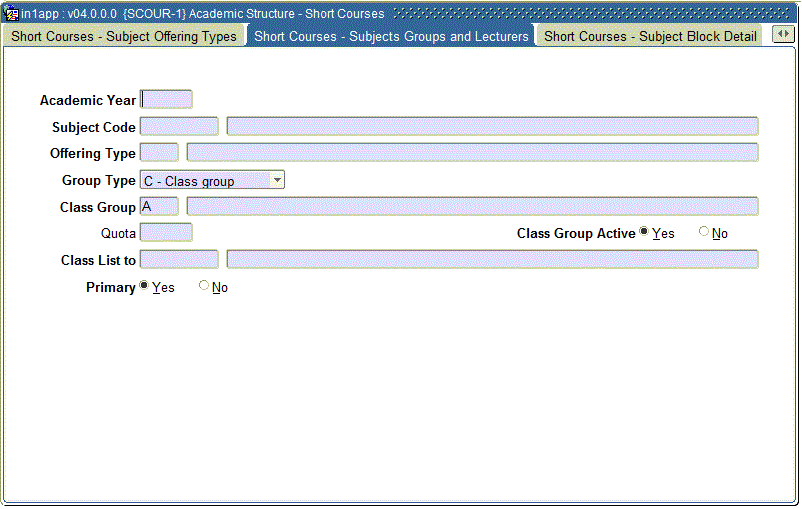Select No for Primary
This screenshot has width=802, height=509.
point(204,285)
